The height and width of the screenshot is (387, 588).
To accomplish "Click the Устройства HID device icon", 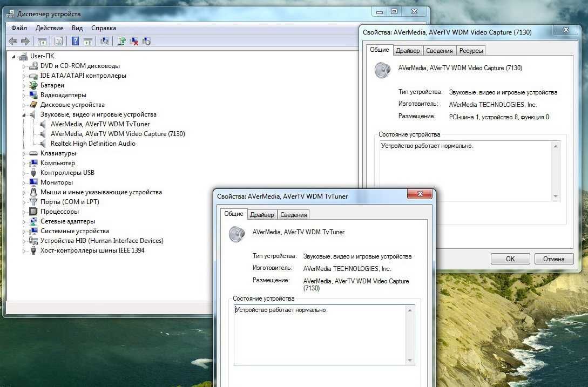I will (33, 241).
